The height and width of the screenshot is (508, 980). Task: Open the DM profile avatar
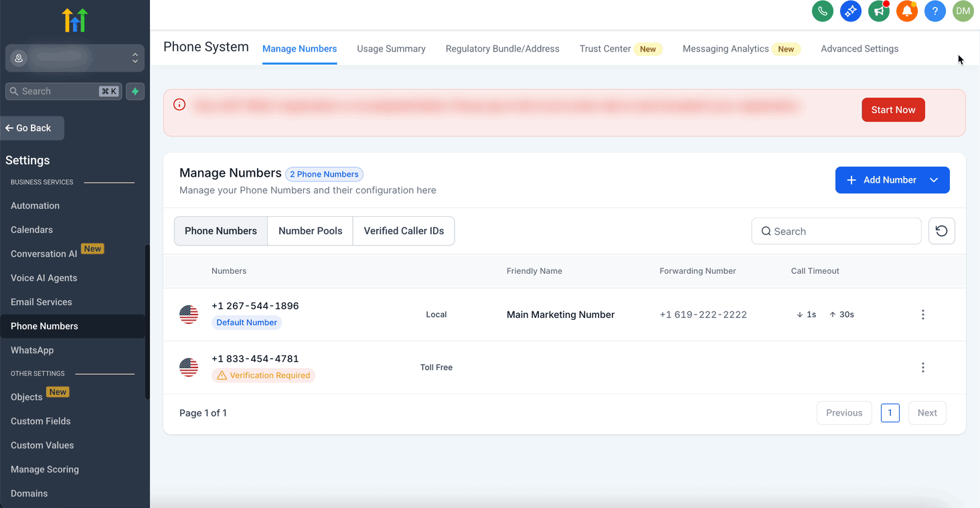pos(963,11)
